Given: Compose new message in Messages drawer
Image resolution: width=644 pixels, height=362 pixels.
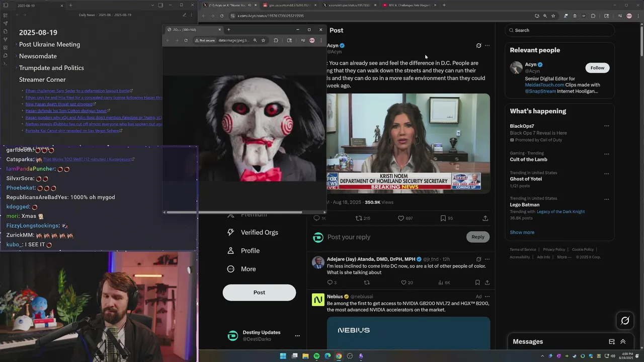Looking at the screenshot, I should [x=612, y=341].
